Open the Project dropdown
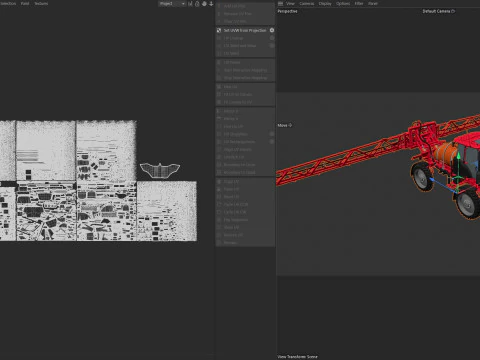Viewport: 480px width, 360px height. click(x=172, y=4)
